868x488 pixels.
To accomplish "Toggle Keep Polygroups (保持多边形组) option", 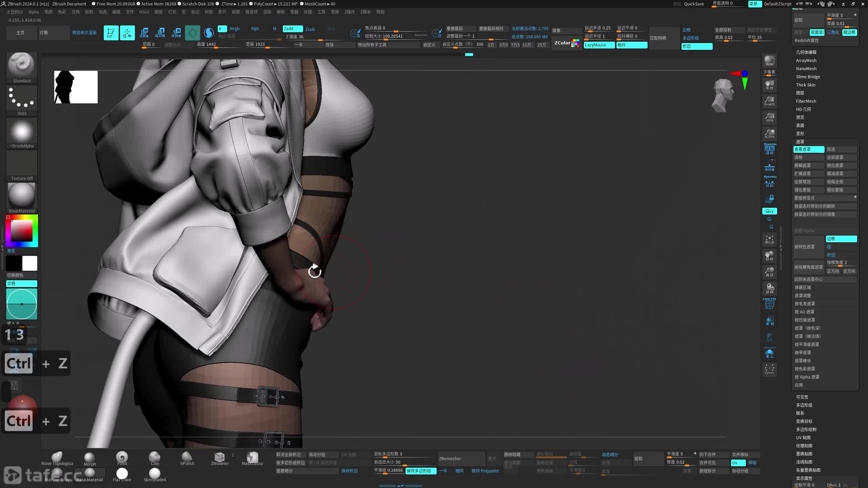I will point(421,471).
